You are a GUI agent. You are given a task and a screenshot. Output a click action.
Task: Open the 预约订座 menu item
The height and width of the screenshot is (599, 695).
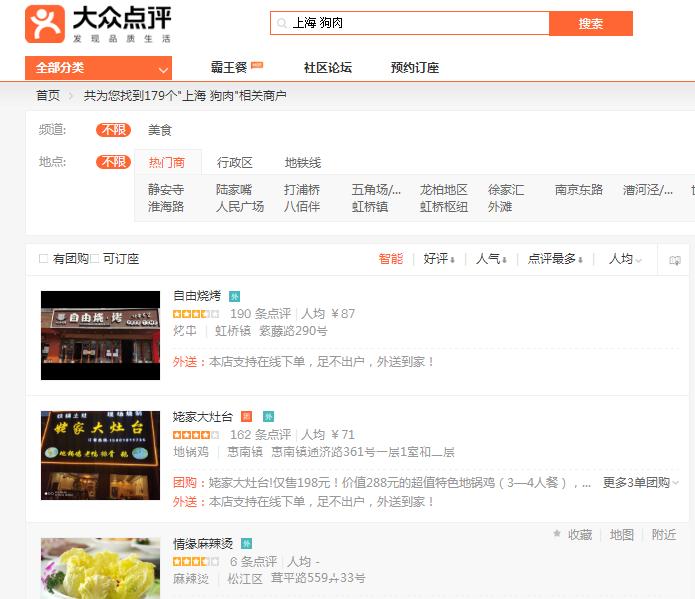pos(415,67)
